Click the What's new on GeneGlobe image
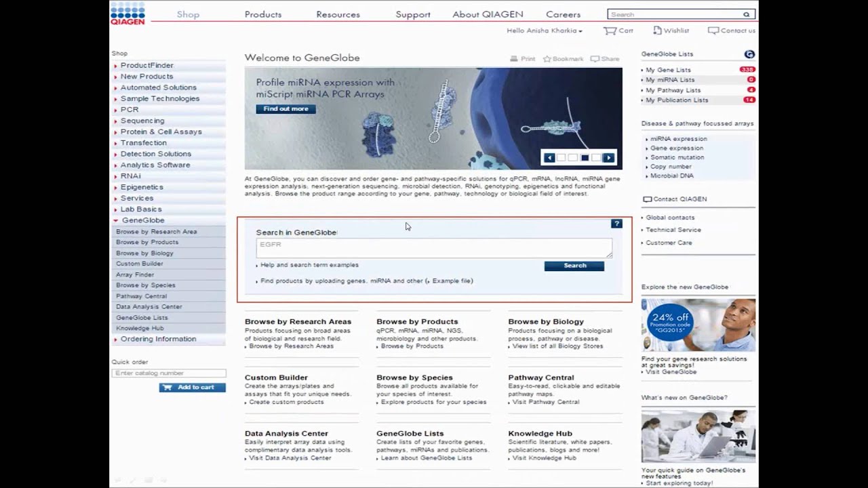The height and width of the screenshot is (488, 868). (x=698, y=436)
